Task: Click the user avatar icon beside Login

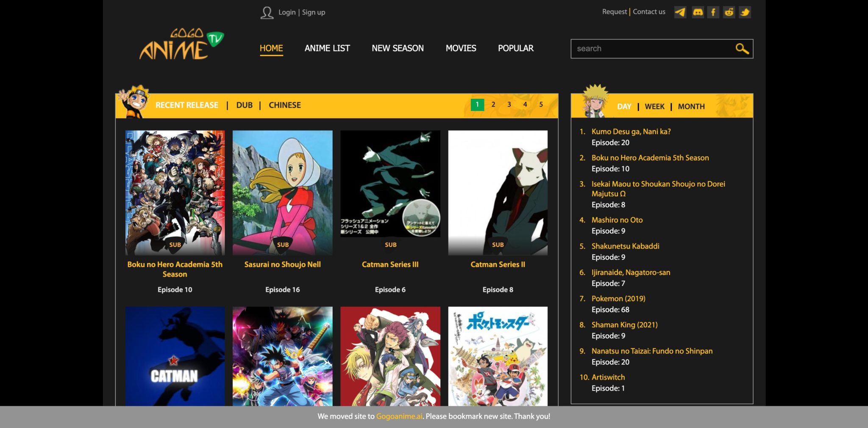Action: tap(267, 12)
